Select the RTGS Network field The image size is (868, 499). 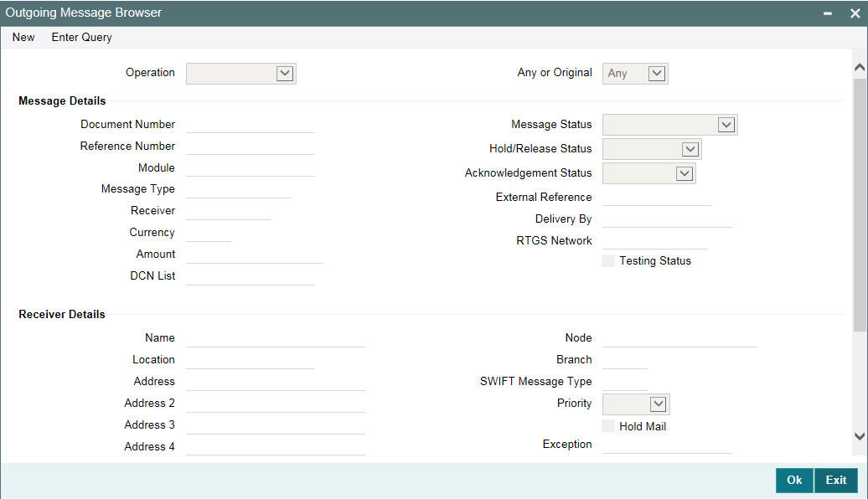[x=655, y=240]
